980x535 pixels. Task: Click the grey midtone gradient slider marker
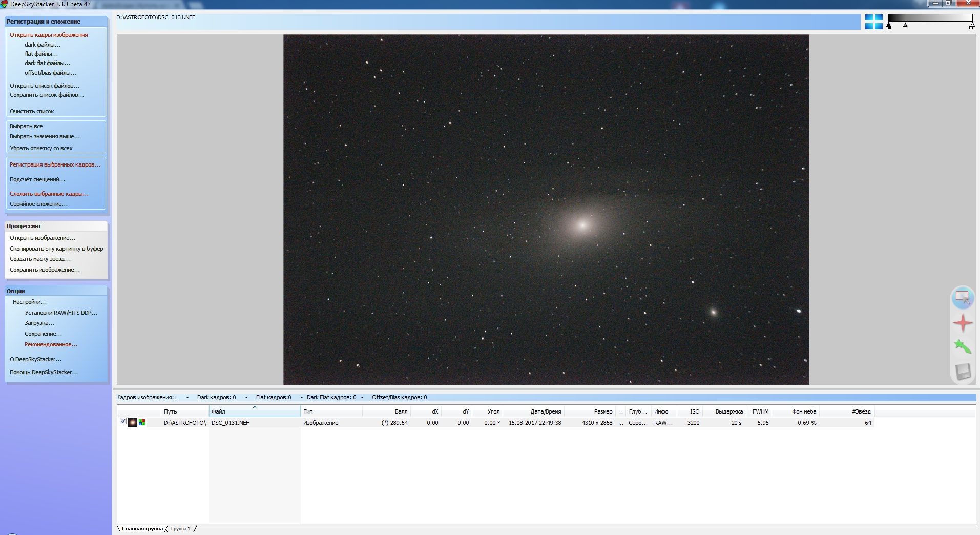[x=905, y=25]
